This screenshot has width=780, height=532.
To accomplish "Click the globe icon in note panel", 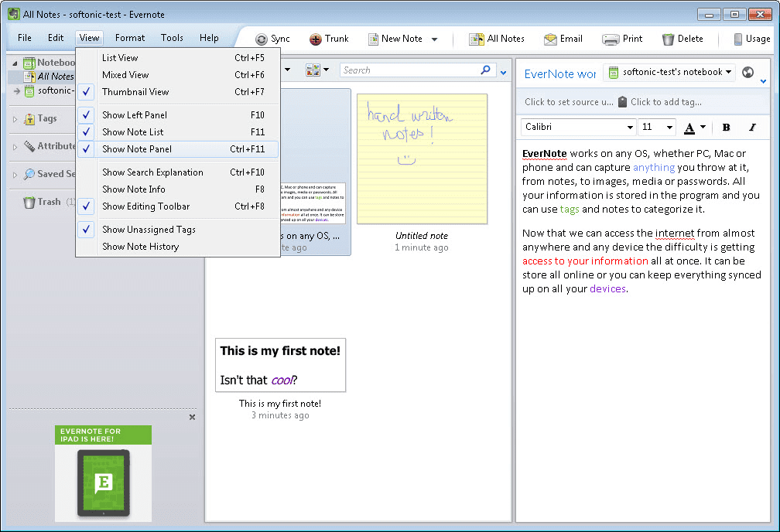I will click(x=747, y=73).
